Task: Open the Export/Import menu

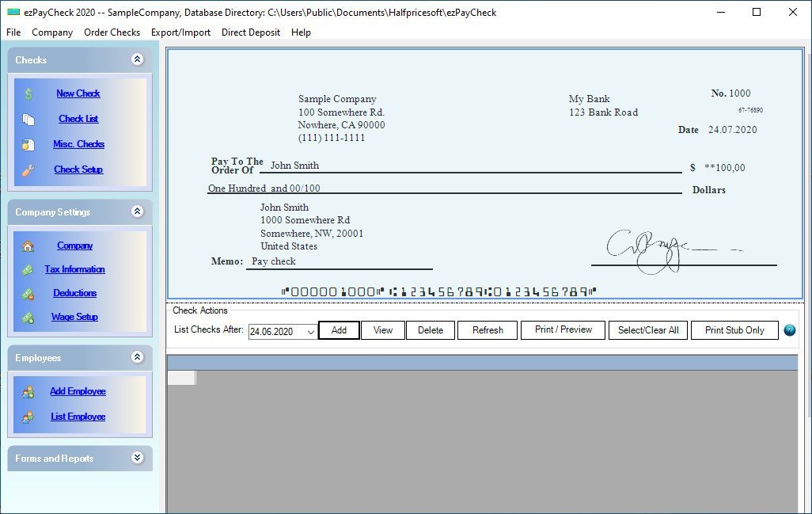Action: click(x=183, y=32)
